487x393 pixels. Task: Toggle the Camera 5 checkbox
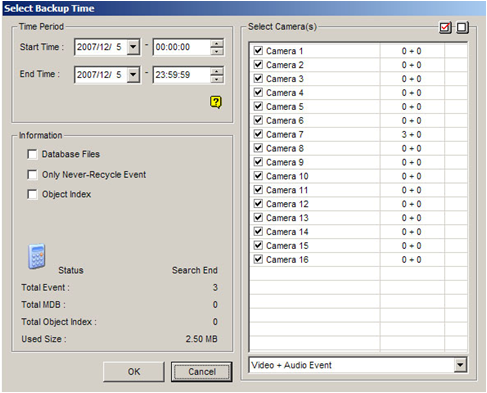[258, 106]
